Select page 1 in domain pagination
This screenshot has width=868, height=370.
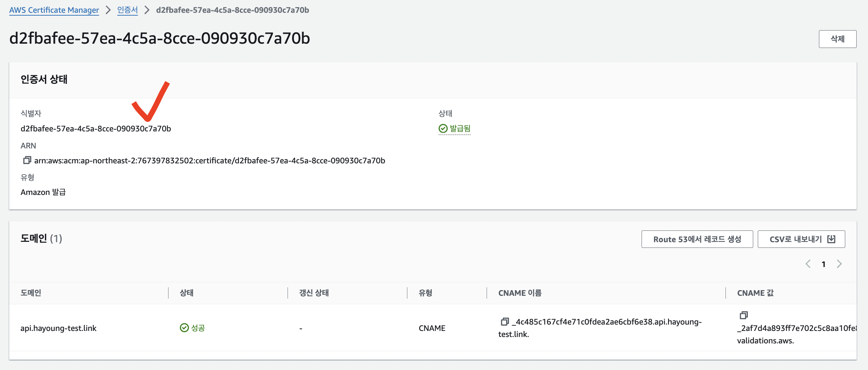click(824, 264)
